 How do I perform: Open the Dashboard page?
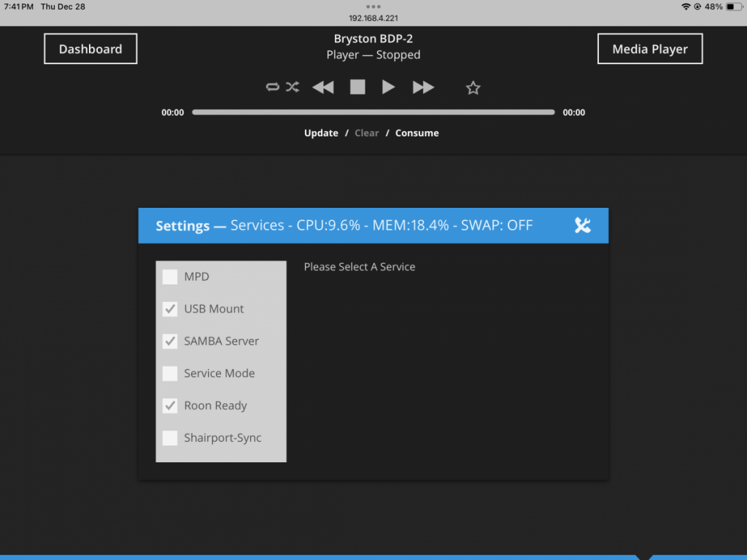pos(90,49)
